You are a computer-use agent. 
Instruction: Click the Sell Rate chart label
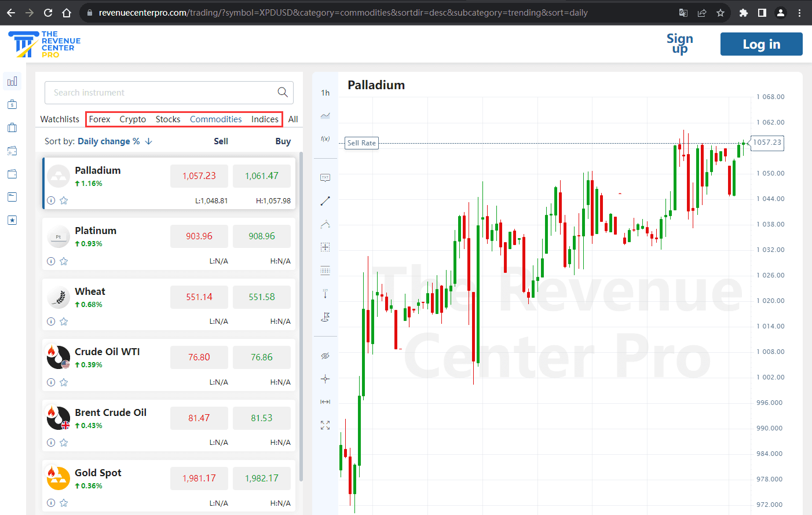coord(361,143)
